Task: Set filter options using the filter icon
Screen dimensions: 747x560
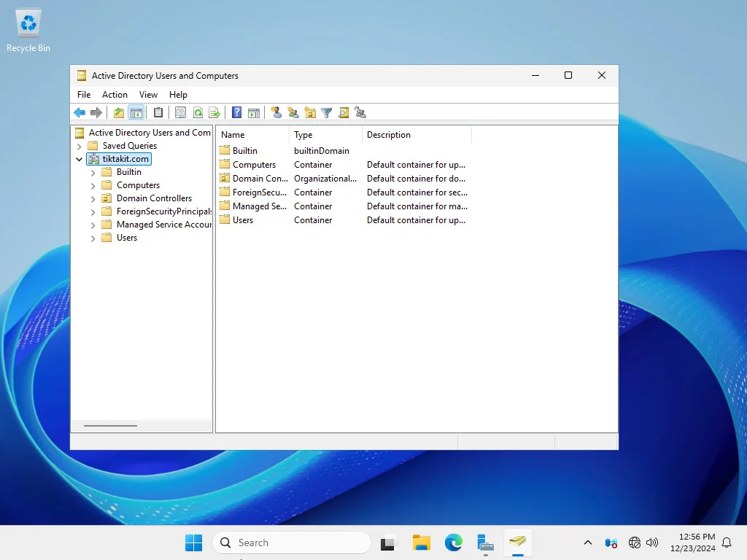Action: pos(326,112)
